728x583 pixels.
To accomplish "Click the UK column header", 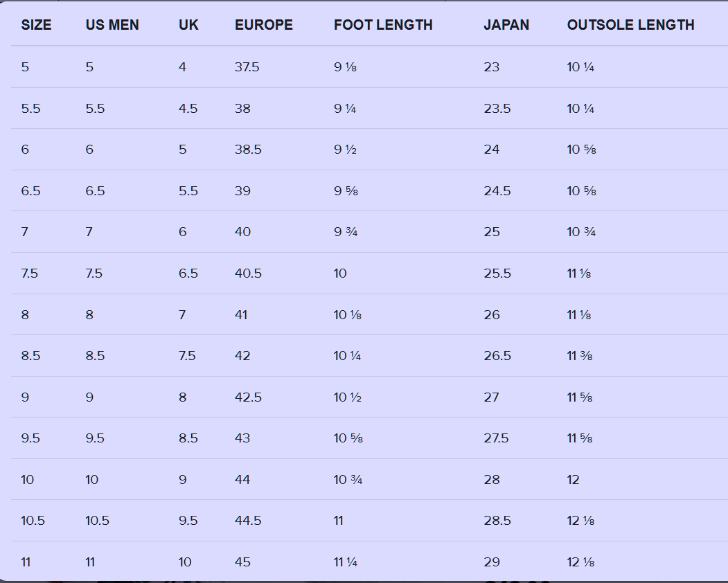I will (188, 25).
